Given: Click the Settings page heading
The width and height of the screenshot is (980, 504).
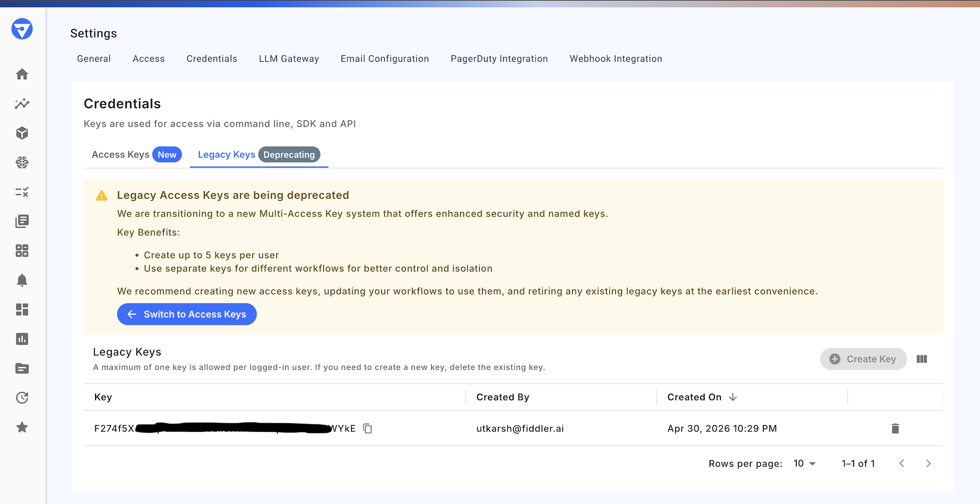Looking at the screenshot, I should click(94, 33).
